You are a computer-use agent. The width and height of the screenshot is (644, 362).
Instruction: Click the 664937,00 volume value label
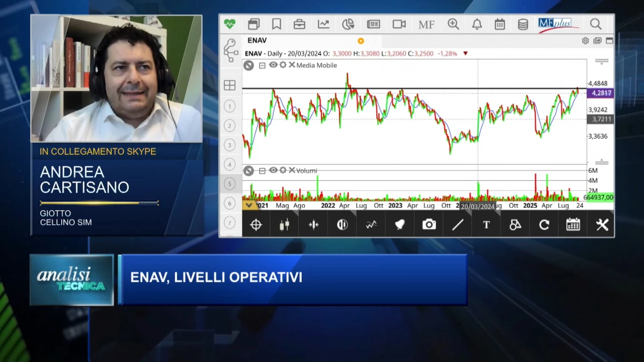click(599, 198)
